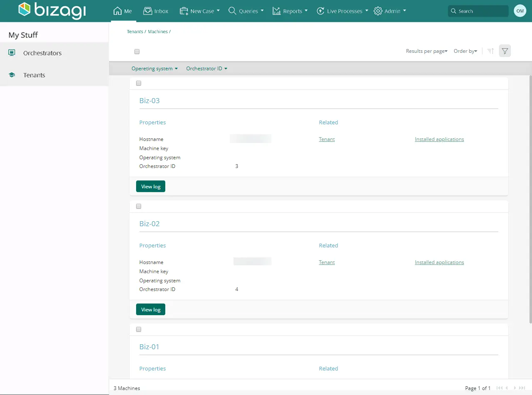This screenshot has height=395, width=532.
Task: Open Installed applications link for Biz-02
Action: click(x=439, y=262)
